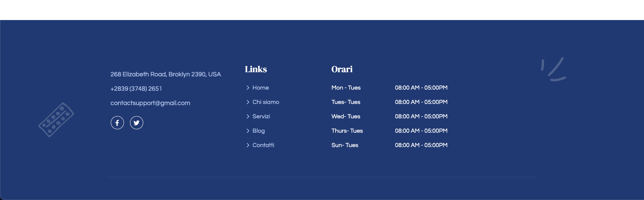Image resolution: width=644 pixels, height=200 pixels.
Task: Click the phone number +2839 (3748) 2651
Action: (x=136, y=89)
